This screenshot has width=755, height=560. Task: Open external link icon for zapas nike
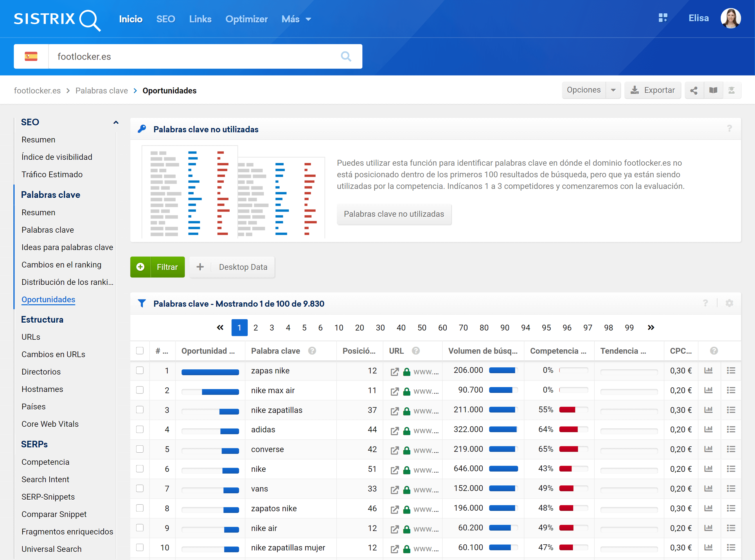tap(394, 371)
